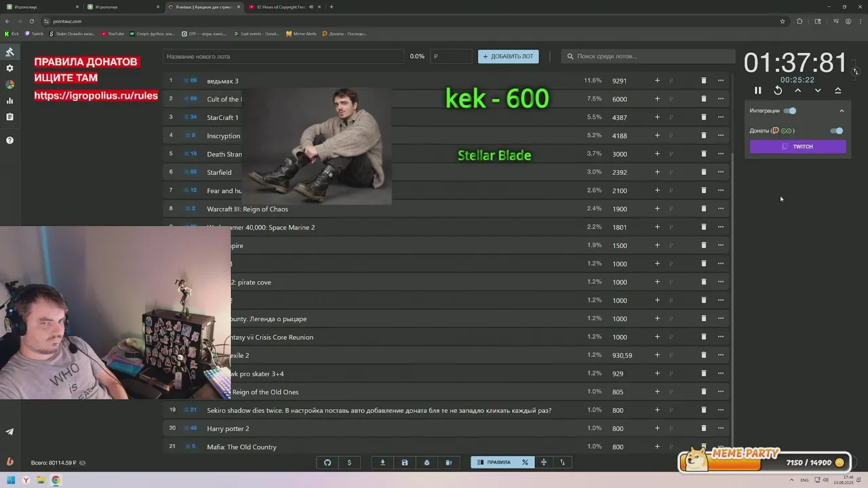
Task: Click the bug icon in bottom toolbar
Action: click(x=427, y=462)
